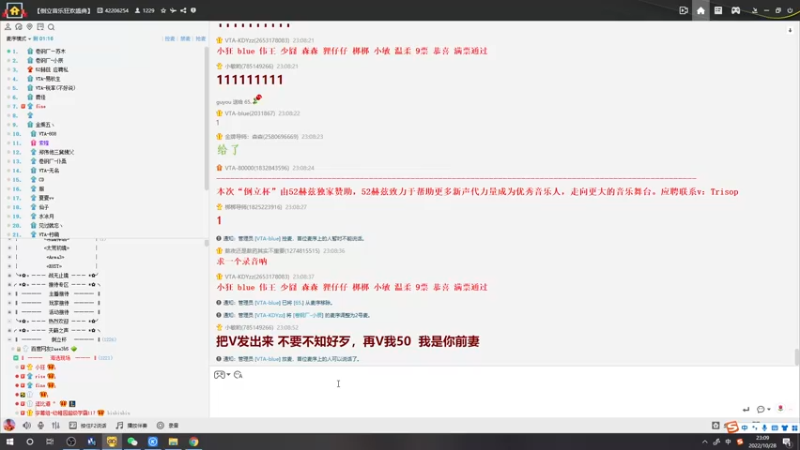Open the list page icon in top bar
Screen dimensions: 800x450
[718, 10]
